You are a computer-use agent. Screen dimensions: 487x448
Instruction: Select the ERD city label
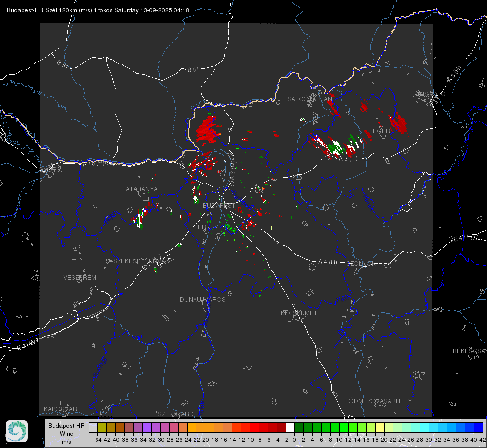[204, 227]
